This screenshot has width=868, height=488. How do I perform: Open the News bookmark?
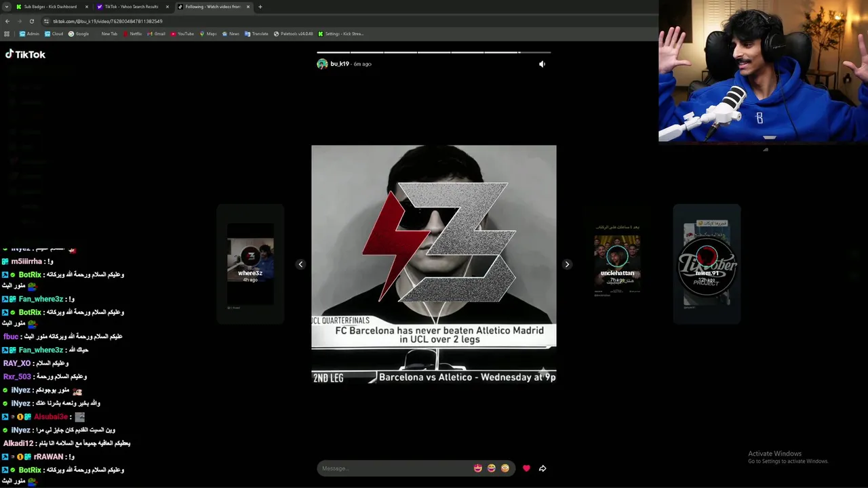click(231, 34)
